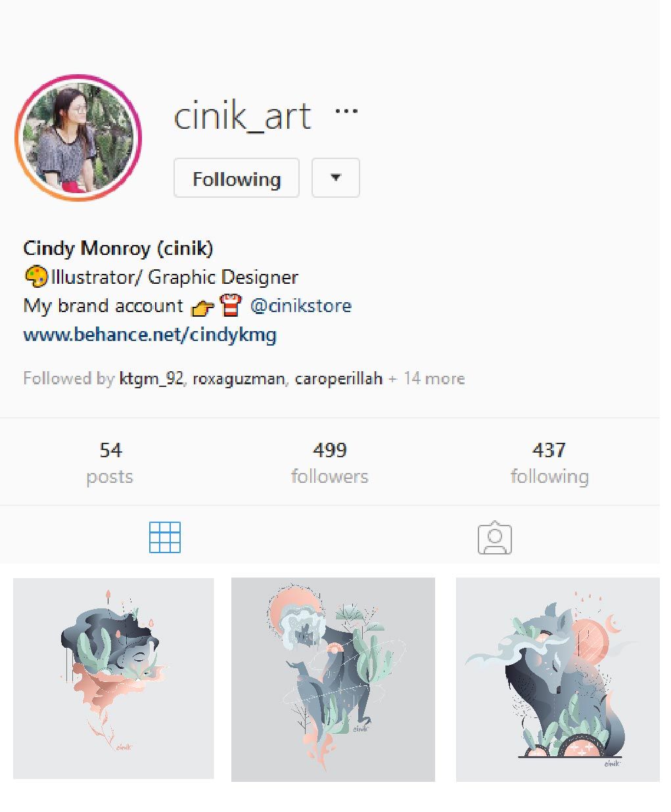Open the three-dots options menu beside cinik_art
The width and height of the screenshot is (671, 812).
tap(346, 111)
